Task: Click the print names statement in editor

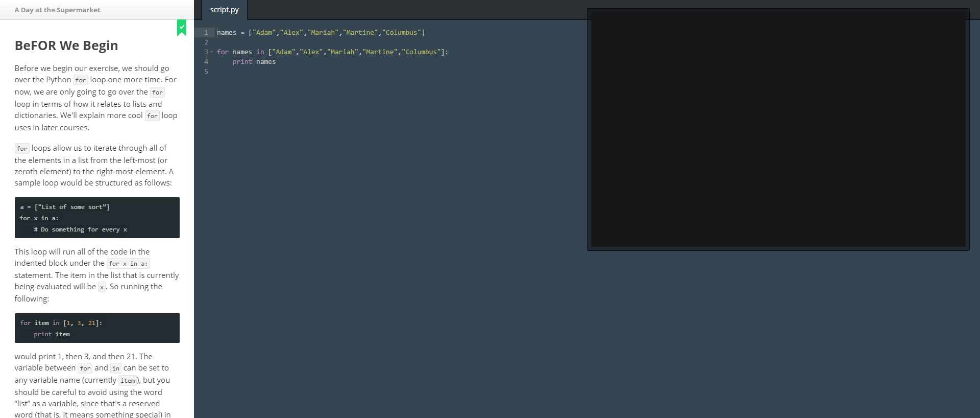Action: (254, 62)
